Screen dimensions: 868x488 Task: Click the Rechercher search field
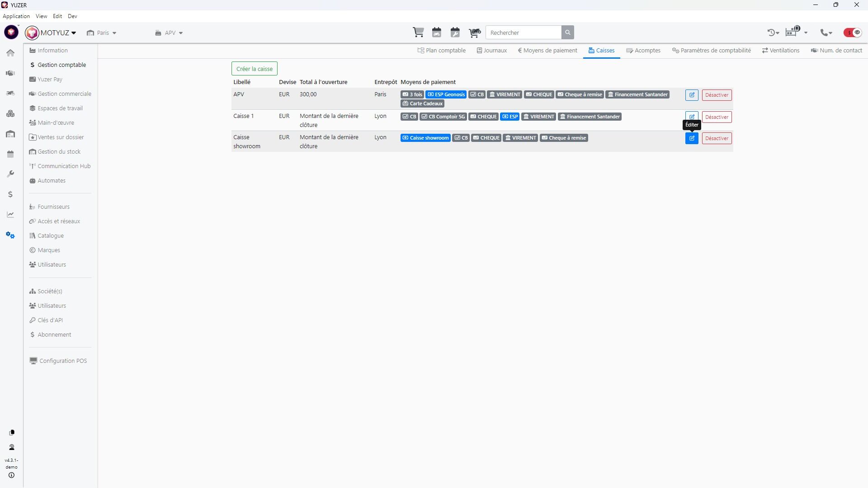524,33
